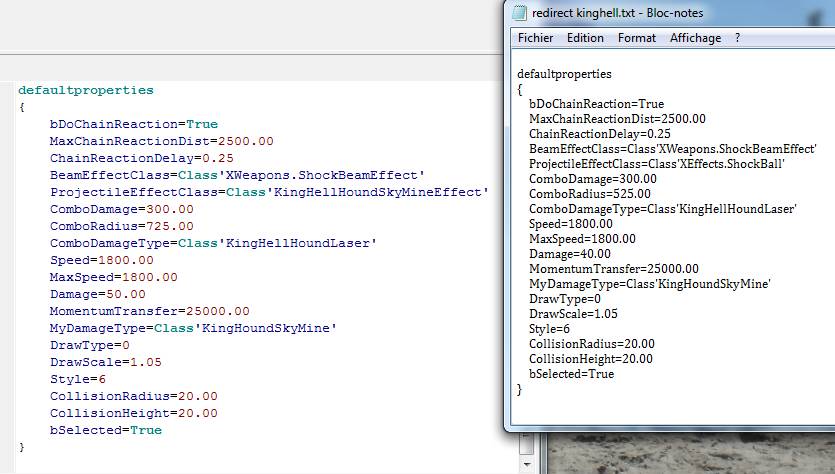
Task: Open the Affichage menu
Action: pyautogui.click(x=695, y=38)
